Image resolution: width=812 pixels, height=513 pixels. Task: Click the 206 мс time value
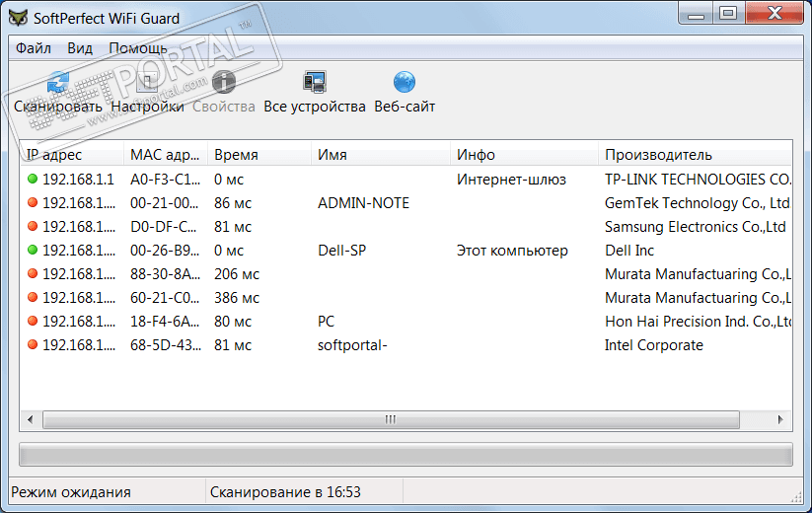click(x=237, y=274)
